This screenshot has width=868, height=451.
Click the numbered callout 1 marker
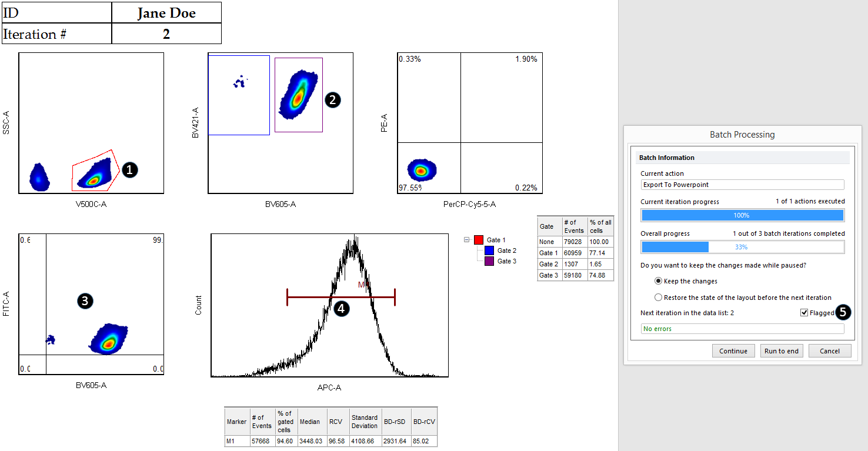[x=129, y=170]
